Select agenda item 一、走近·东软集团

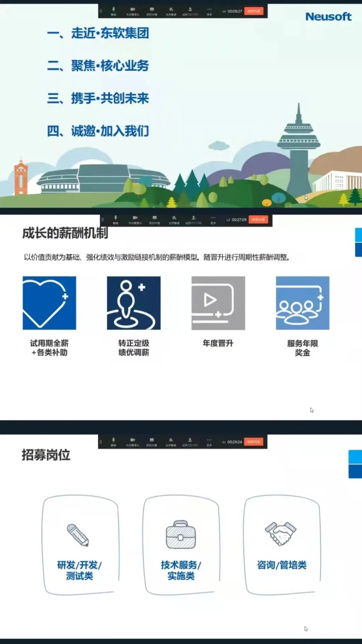98,33
